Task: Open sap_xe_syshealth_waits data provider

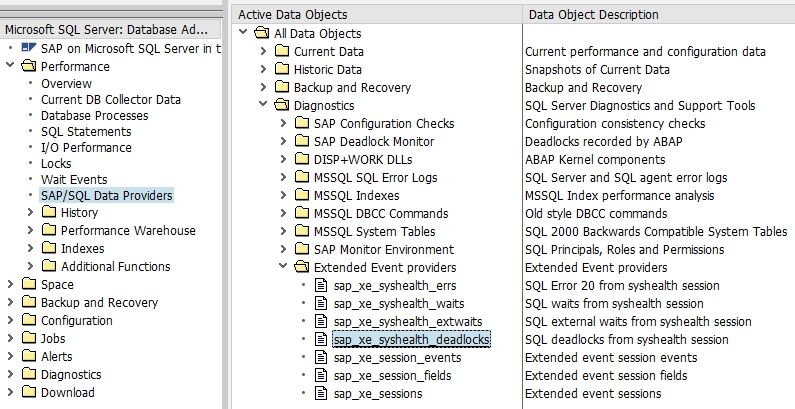Action: [x=399, y=304]
